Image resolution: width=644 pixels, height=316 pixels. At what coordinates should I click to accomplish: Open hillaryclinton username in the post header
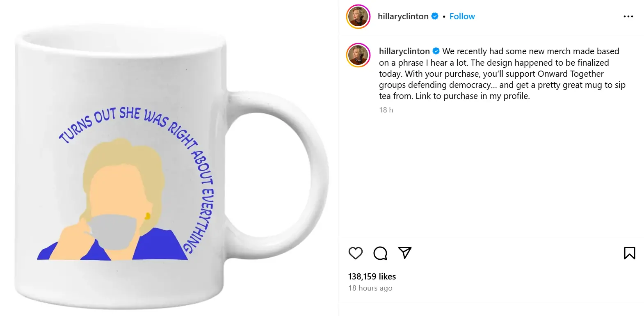(x=403, y=16)
